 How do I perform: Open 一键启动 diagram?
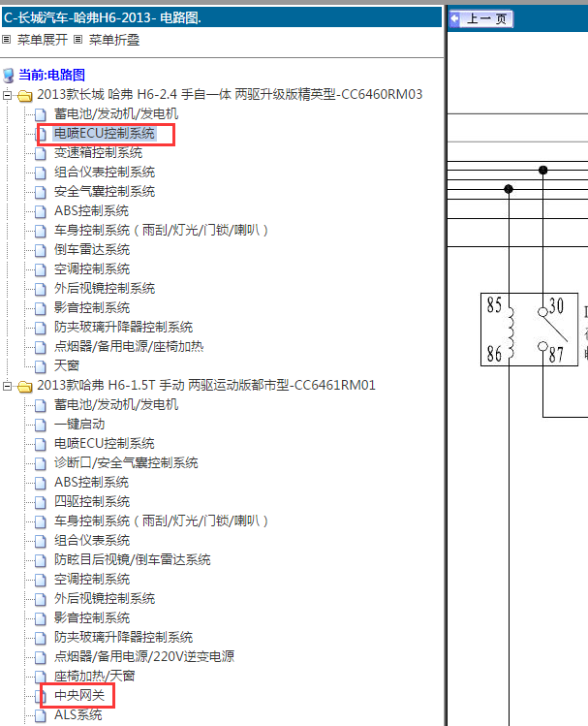(x=79, y=425)
